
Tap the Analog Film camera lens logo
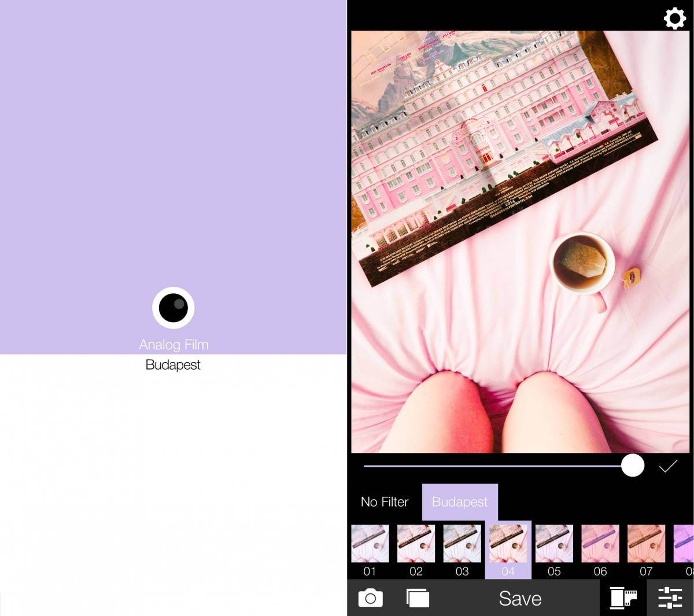pyautogui.click(x=173, y=308)
